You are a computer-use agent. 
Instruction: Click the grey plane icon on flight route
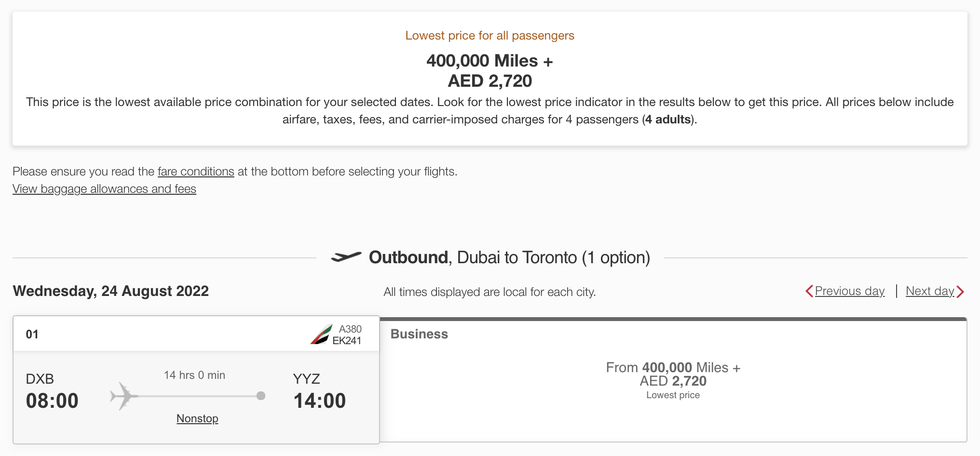pos(123,396)
